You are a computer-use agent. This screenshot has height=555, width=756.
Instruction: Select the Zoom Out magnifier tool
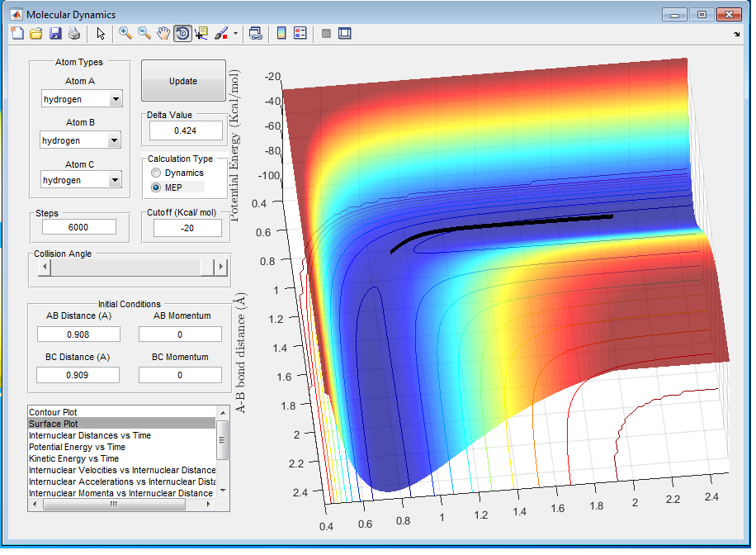144,34
